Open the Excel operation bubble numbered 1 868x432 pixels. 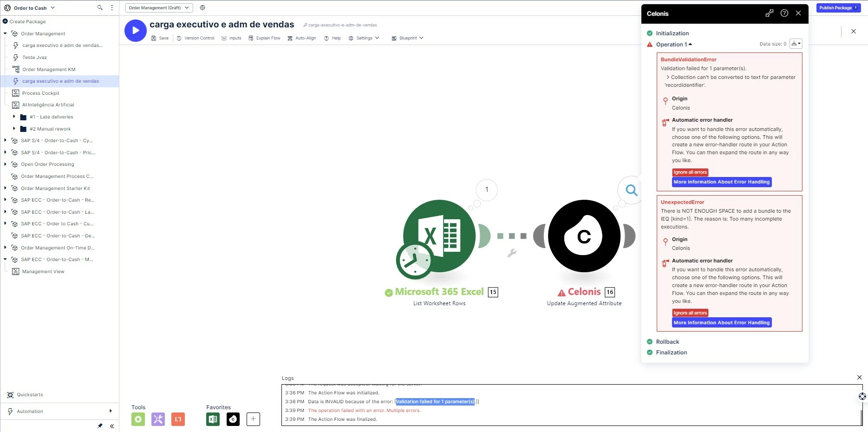click(487, 190)
